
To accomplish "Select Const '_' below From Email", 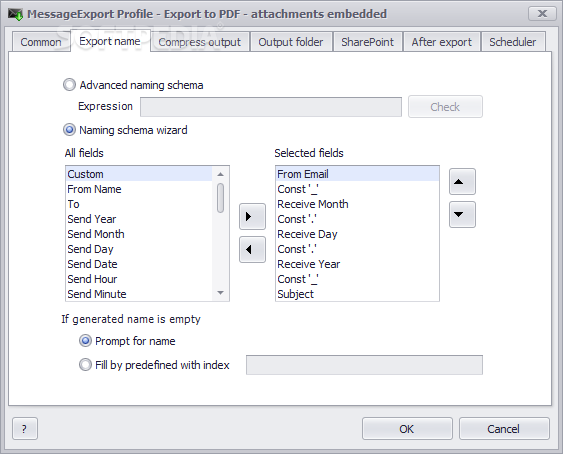I will [x=357, y=189].
